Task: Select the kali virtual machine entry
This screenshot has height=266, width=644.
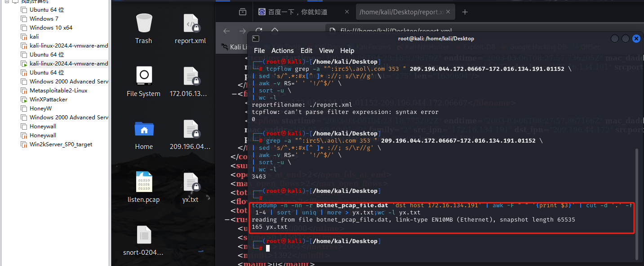Action: pos(30,36)
